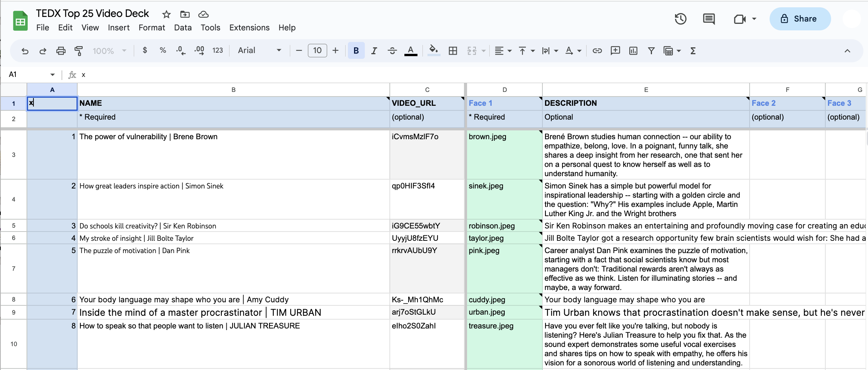Open the Name box dropdown arrow
Viewport: 868px width, 370px height.
53,75
